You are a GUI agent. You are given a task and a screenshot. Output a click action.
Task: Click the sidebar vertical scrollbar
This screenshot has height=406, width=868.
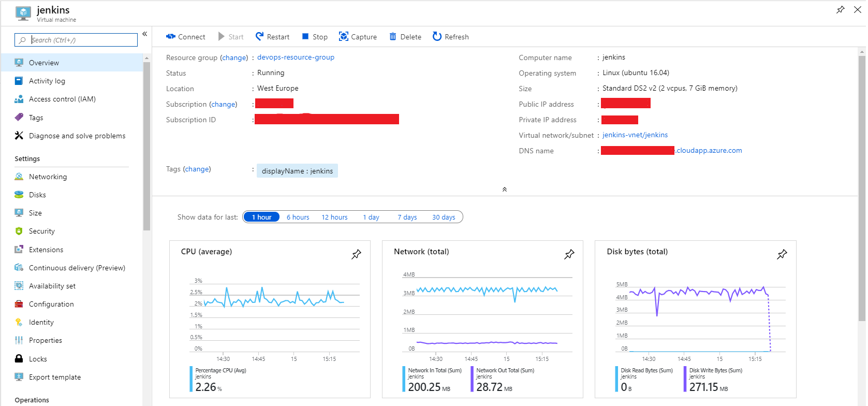(x=146, y=145)
